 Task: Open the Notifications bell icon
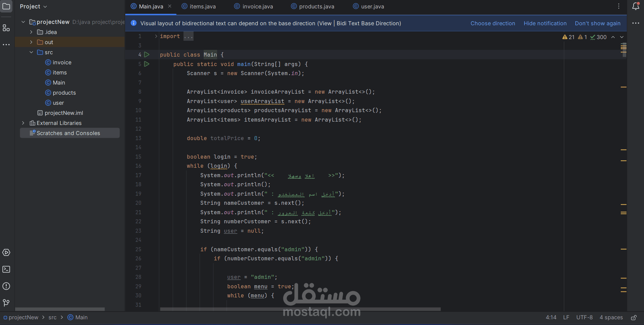(636, 6)
